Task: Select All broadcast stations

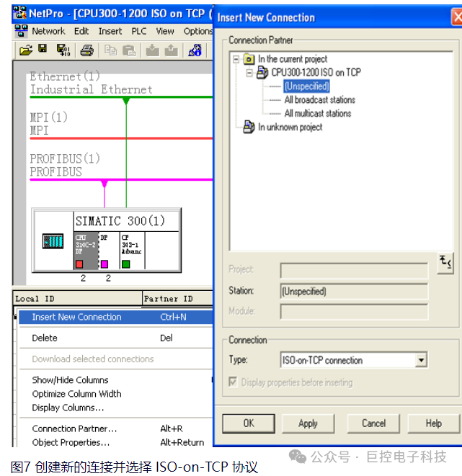Action: click(320, 100)
